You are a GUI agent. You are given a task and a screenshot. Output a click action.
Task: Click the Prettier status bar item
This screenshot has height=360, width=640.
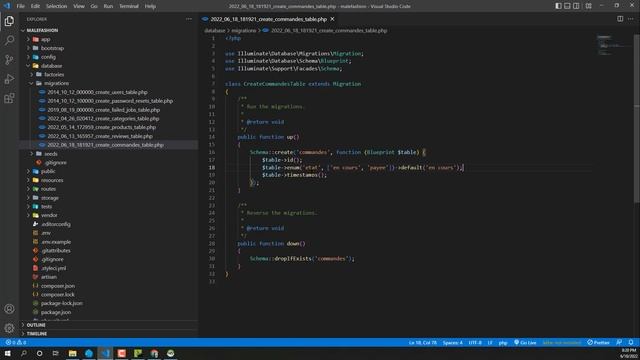click(x=598, y=342)
